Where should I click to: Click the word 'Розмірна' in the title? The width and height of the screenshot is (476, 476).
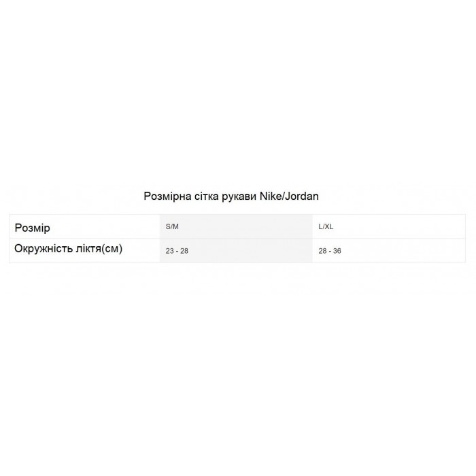tap(167, 197)
